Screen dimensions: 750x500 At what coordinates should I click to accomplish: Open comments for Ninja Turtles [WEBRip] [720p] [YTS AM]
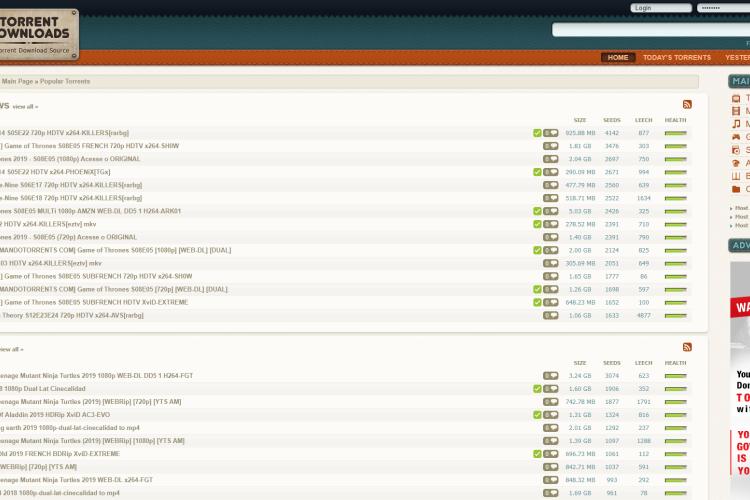point(551,402)
